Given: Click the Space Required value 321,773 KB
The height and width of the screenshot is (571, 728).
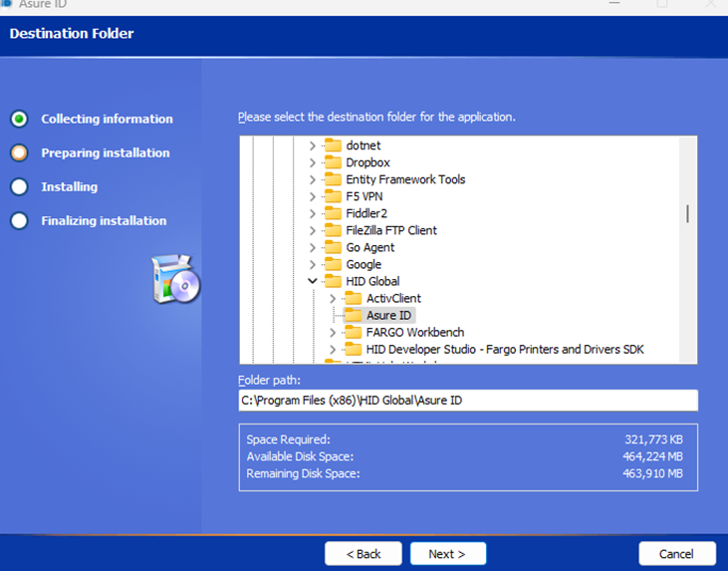Looking at the screenshot, I should (653, 439).
